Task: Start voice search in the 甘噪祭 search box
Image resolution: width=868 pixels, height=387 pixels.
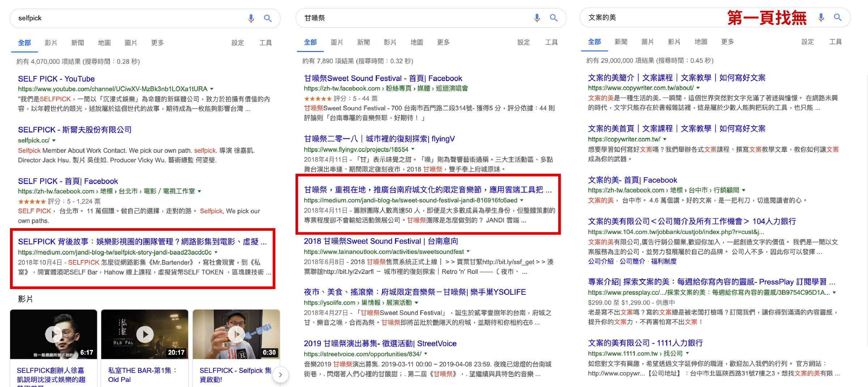Action: coord(537,18)
